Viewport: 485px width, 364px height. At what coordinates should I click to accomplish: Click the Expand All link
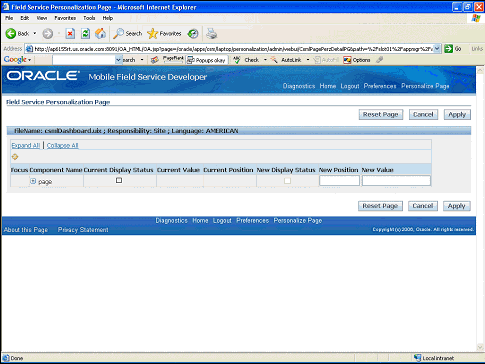(x=26, y=145)
